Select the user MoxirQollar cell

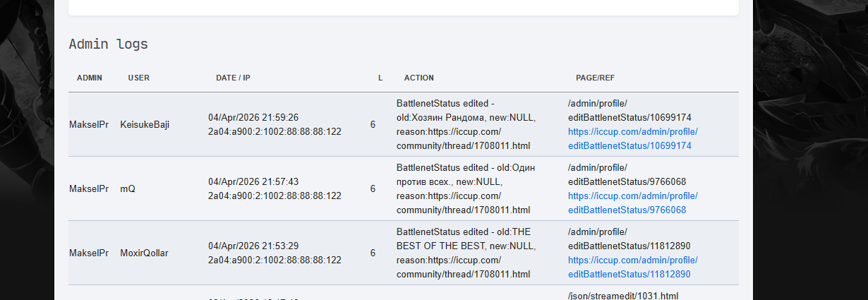tap(144, 253)
